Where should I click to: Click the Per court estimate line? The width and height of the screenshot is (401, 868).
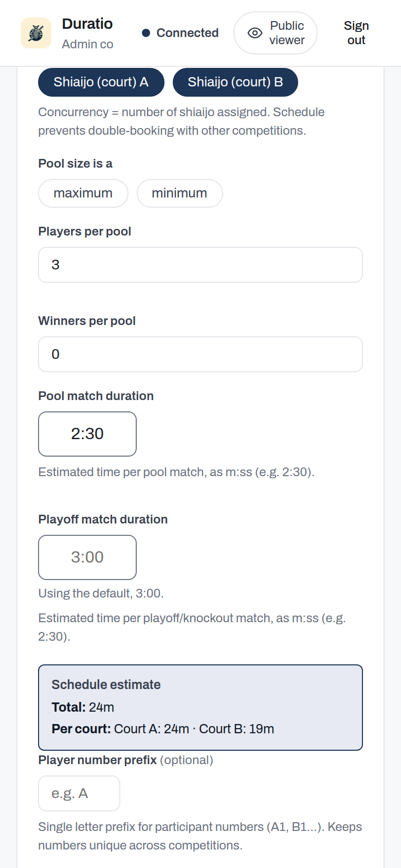tap(163, 729)
